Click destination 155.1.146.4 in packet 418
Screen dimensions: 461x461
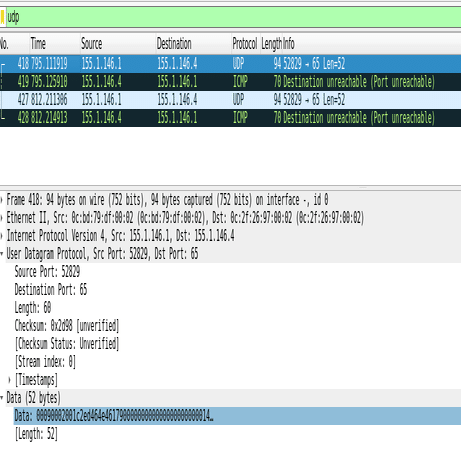177,64
